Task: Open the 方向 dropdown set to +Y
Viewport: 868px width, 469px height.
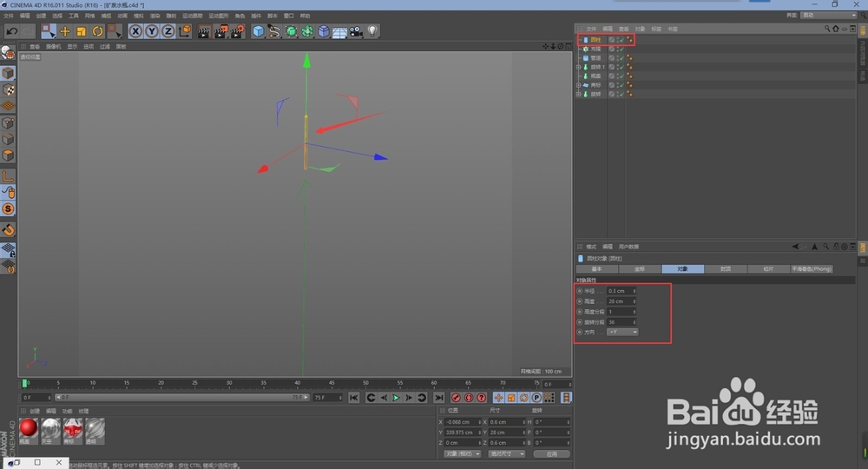Action: (x=622, y=332)
